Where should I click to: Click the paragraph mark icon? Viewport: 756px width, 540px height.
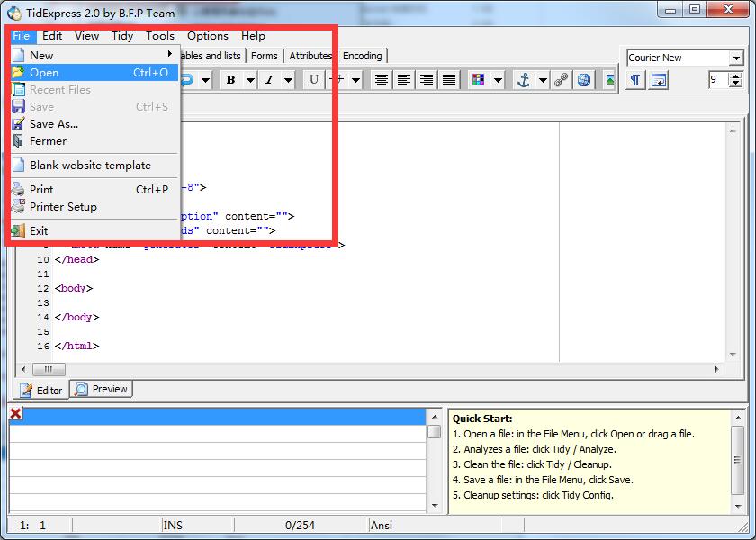click(636, 80)
